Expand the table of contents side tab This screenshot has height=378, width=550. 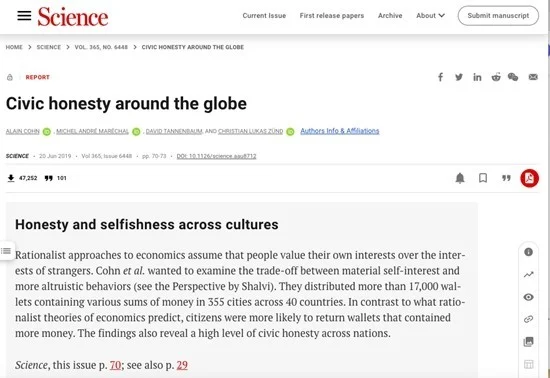click(x=6, y=251)
